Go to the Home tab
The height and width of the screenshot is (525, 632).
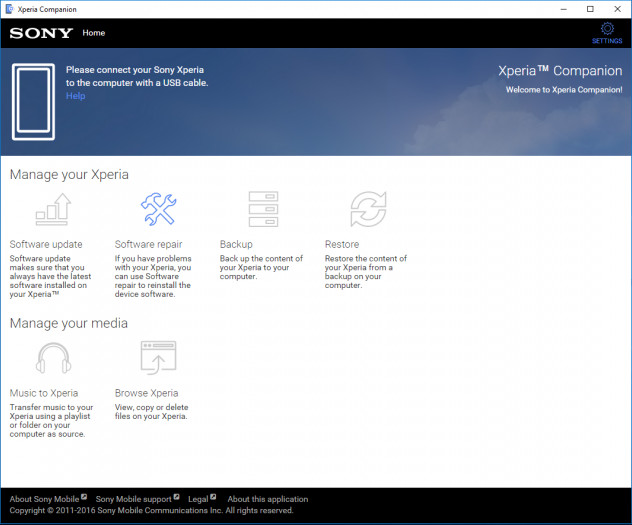93,33
